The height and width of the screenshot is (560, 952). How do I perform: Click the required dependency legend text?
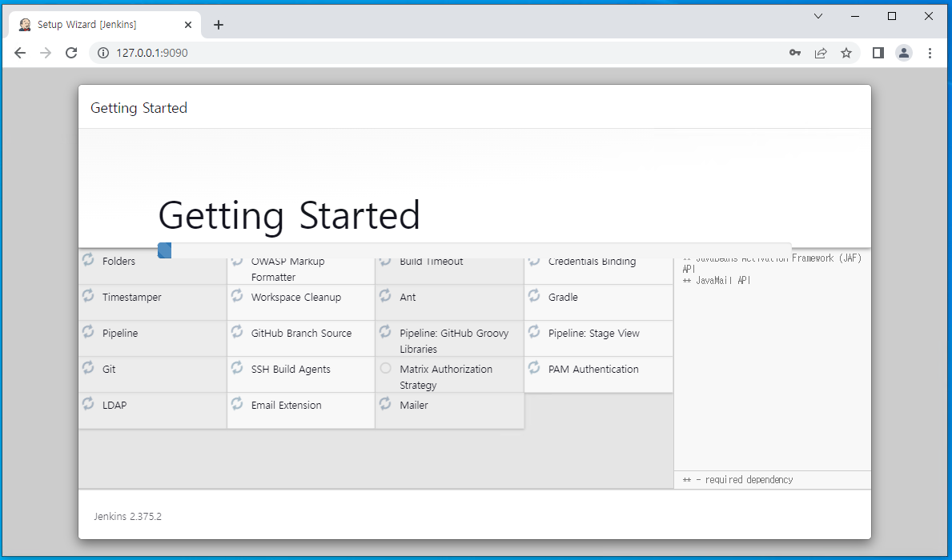[x=737, y=479]
